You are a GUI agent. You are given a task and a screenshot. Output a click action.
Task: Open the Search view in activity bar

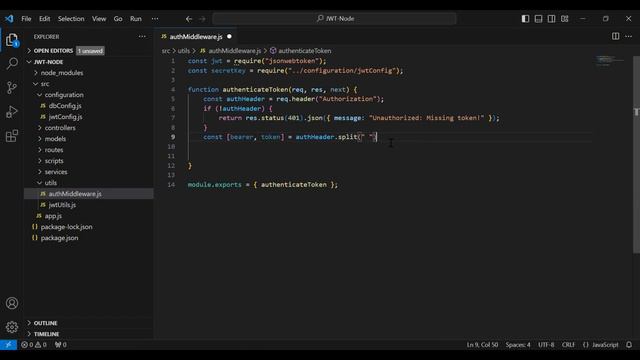pyautogui.click(x=12, y=63)
